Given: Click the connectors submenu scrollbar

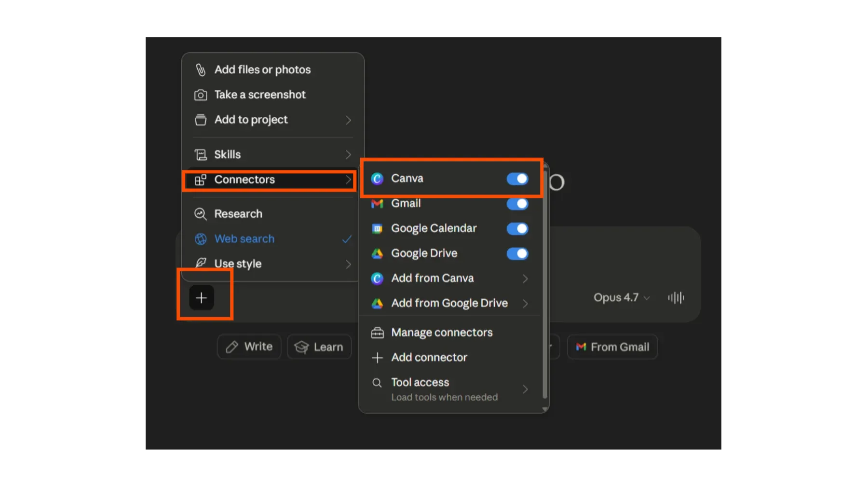Looking at the screenshot, I should 545,285.
